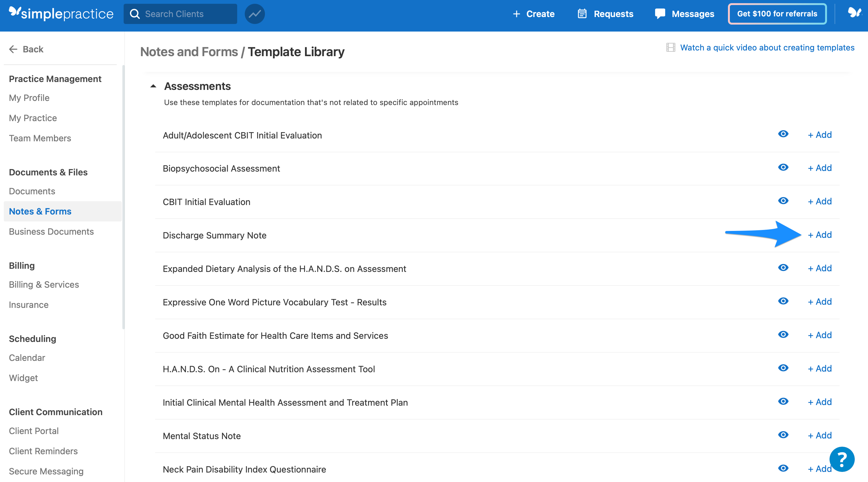Select Notes & Forms in the sidebar

point(40,211)
